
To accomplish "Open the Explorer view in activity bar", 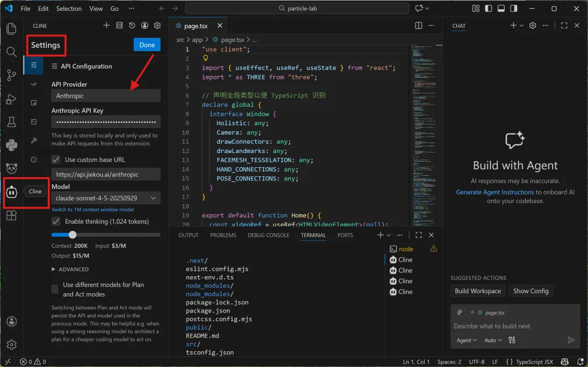I will (x=11, y=28).
